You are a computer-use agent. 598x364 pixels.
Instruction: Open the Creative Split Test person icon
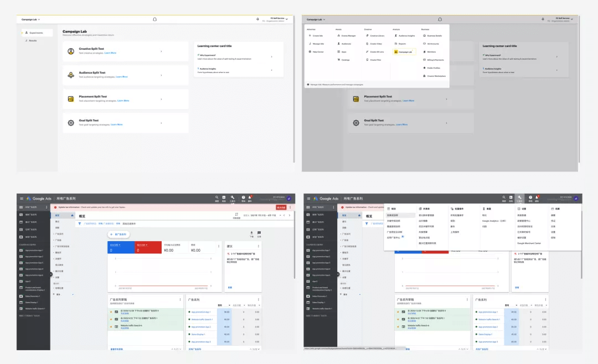click(x=71, y=51)
